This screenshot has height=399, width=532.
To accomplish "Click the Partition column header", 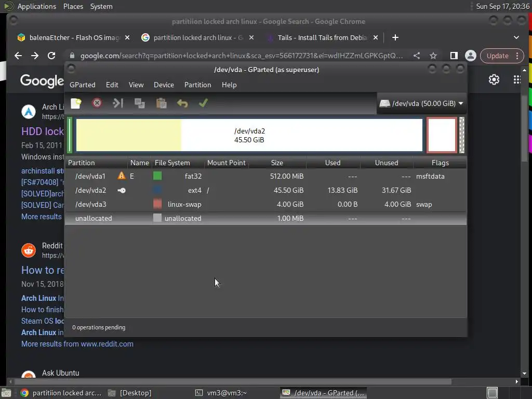I will tap(97, 163).
